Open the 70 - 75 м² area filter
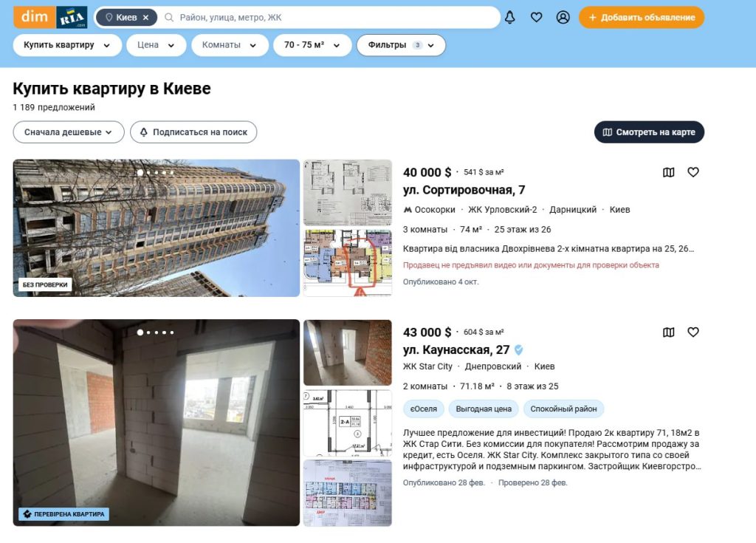The image size is (756, 543). click(312, 45)
